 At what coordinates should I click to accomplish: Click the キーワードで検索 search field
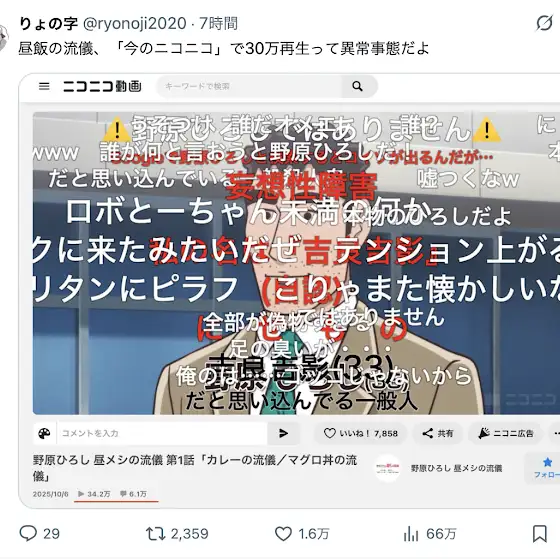click(249, 86)
